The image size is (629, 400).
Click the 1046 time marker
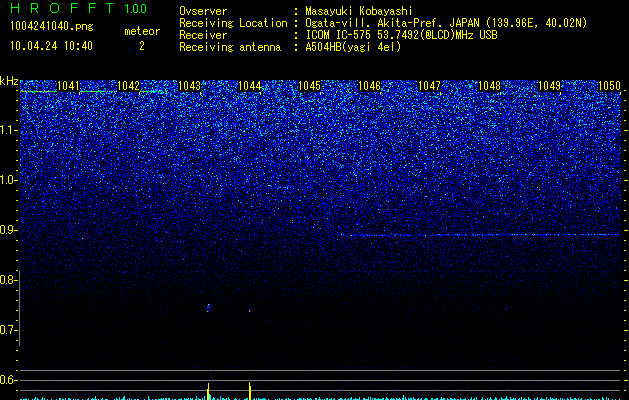click(369, 86)
